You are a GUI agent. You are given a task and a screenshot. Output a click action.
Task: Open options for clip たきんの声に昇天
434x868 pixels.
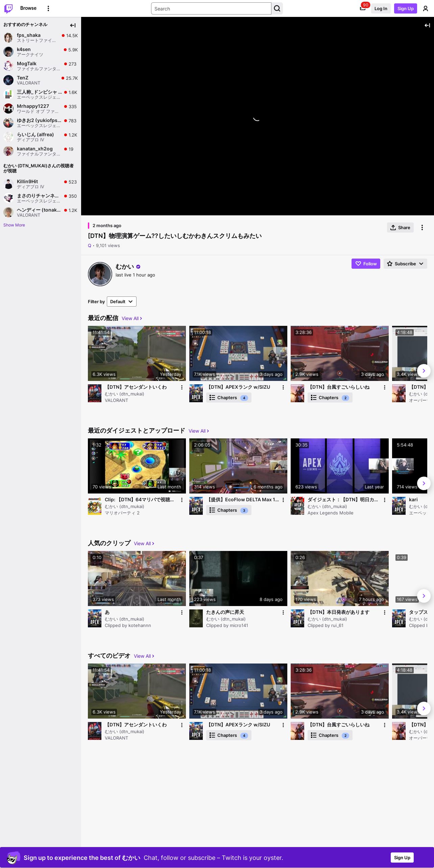pyautogui.click(x=283, y=612)
